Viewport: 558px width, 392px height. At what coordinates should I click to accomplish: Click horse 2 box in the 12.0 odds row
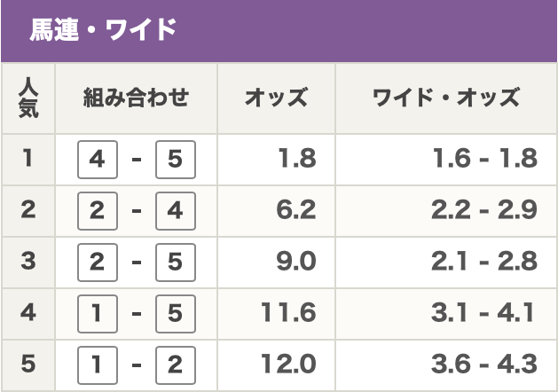(x=175, y=365)
